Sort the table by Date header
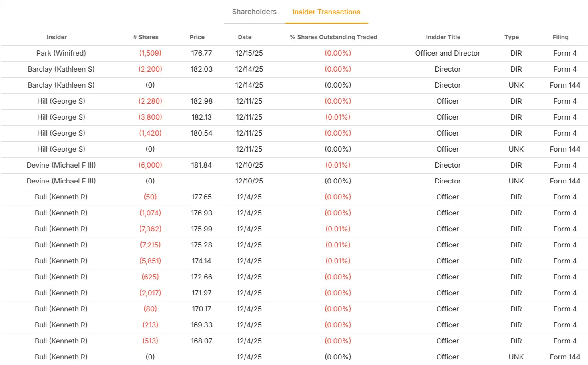 245,37
